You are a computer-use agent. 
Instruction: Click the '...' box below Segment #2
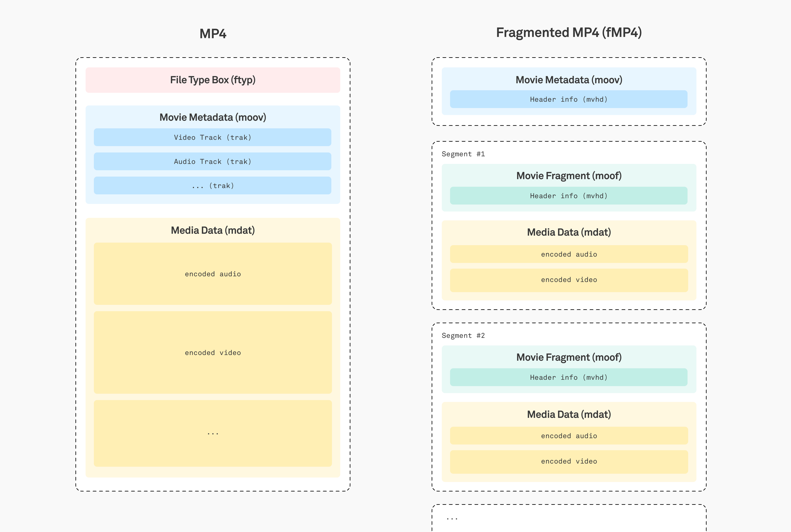[x=569, y=518]
